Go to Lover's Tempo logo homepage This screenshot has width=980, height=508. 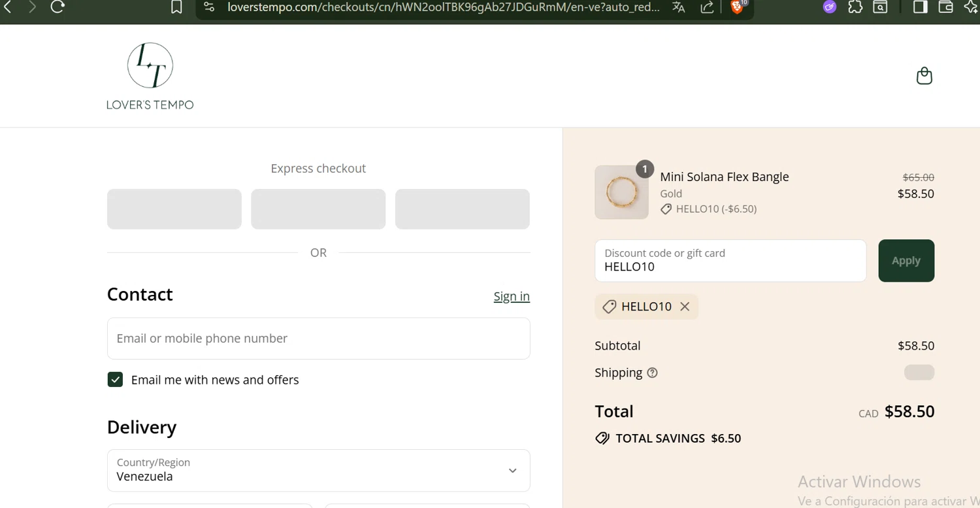pos(150,76)
